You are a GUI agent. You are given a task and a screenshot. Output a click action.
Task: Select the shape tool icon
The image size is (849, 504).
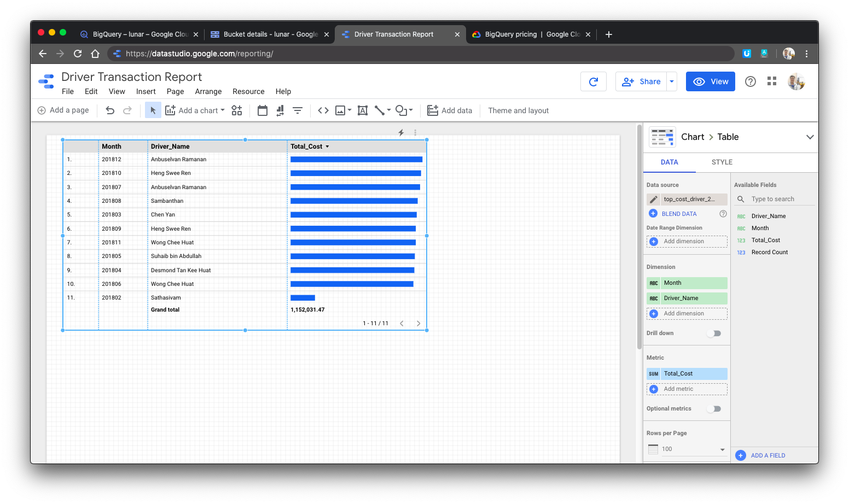pos(403,110)
